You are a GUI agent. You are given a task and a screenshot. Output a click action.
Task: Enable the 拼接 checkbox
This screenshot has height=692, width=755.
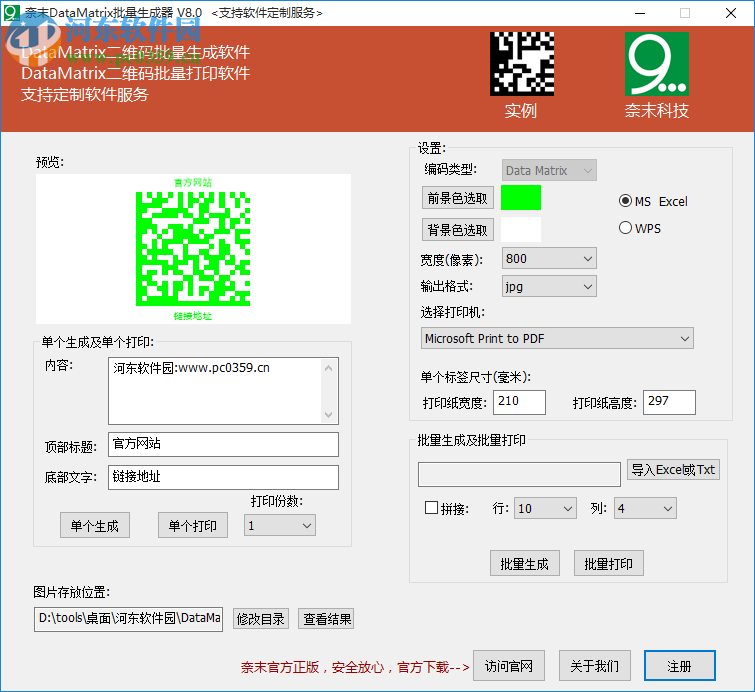click(x=431, y=508)
